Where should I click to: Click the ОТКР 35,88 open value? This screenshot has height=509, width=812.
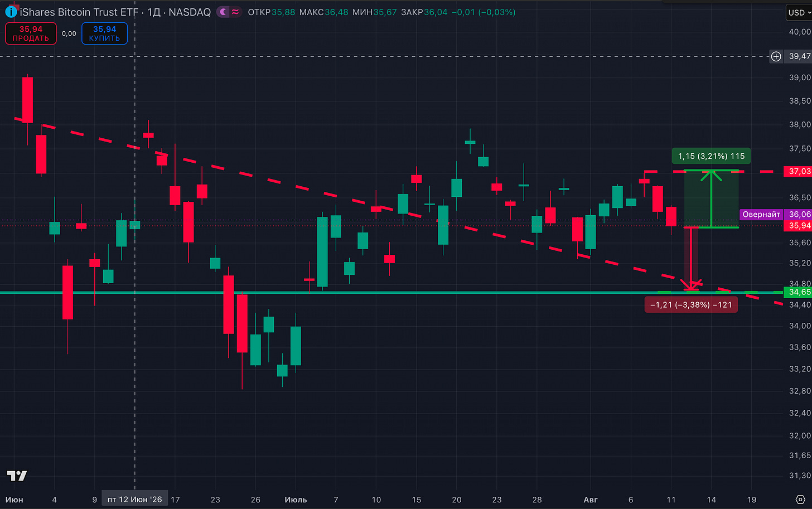click(x=271, y=12)
